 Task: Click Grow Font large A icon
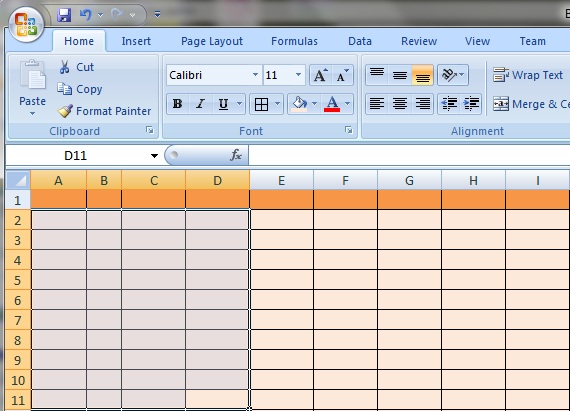[320, 75]
